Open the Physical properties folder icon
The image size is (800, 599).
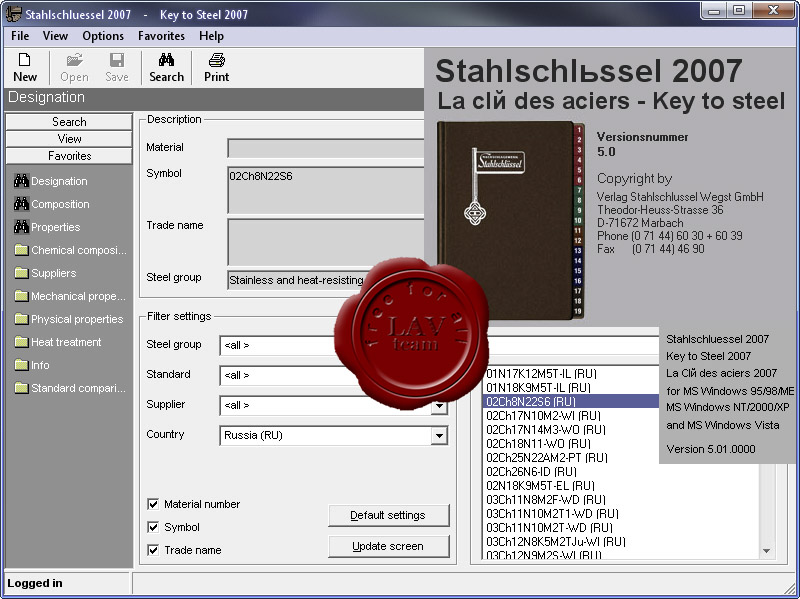(x=21, y=319)
